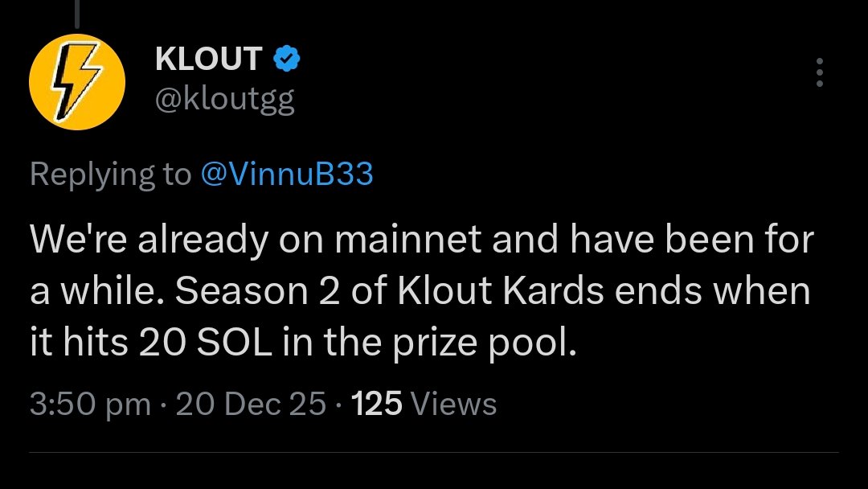Click the "Replying to" label

[110, 175]
